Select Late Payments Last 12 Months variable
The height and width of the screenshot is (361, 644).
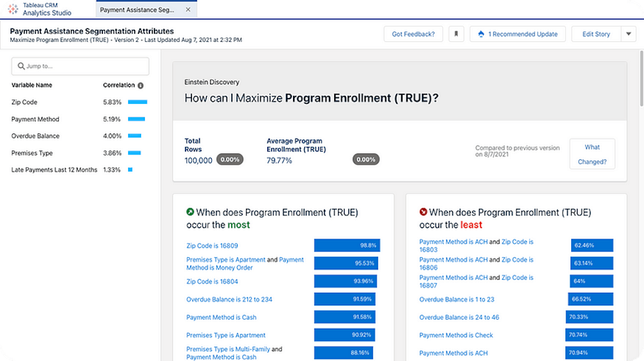coord(54,170)
